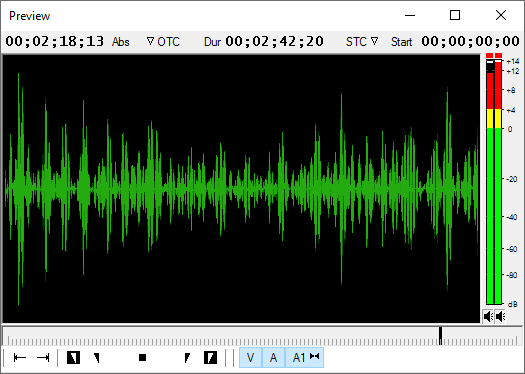
Task: Minimize the Preview window
Action: click(410, 15)
